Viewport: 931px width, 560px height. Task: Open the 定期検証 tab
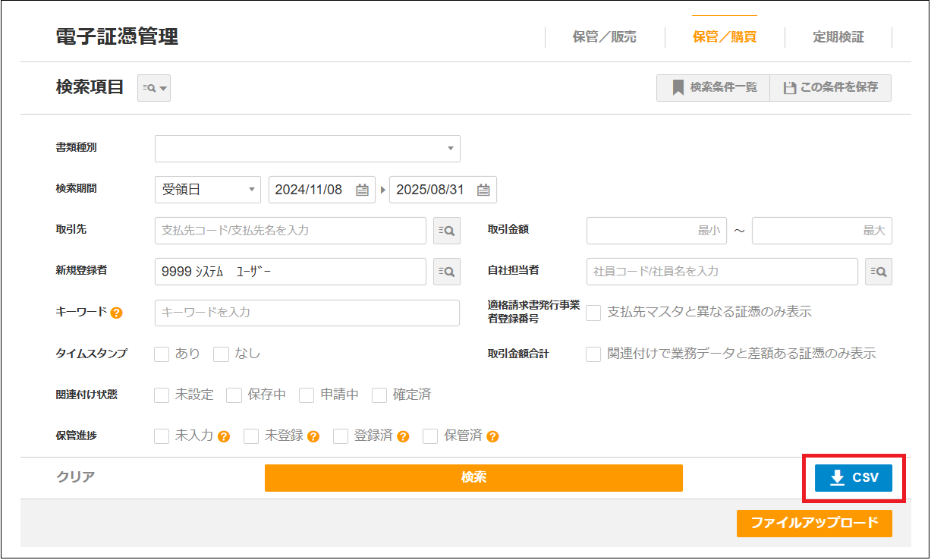(x=838, y=37)
